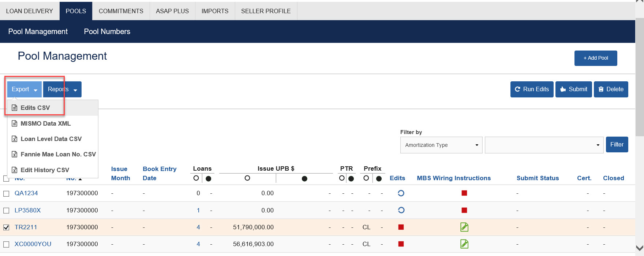The width and height of the screenshot is (644, 256).
Task: Open the Pool Management sub-navigation item
Action: coord(38,31)
